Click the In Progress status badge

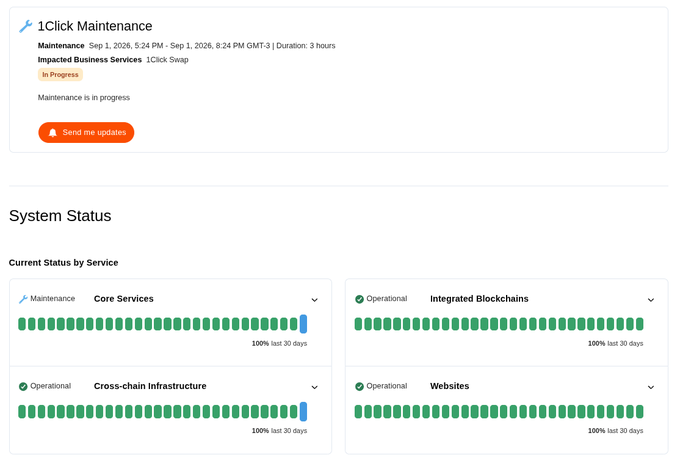tap(60, 75)
